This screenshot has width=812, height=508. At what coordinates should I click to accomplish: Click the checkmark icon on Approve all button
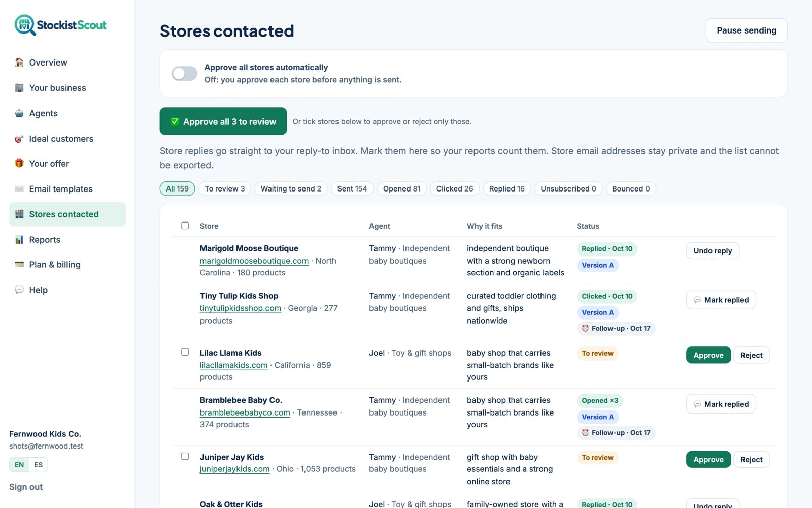pyautogui.click(x=175, y=121)
